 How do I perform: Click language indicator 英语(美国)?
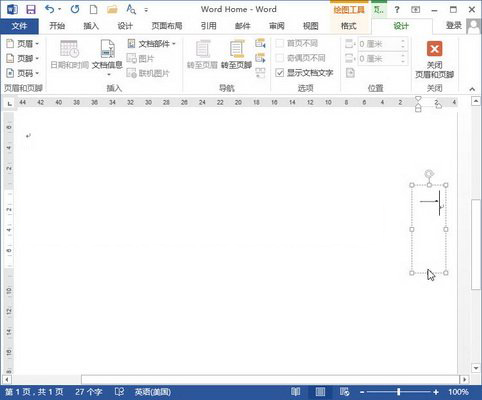point(153,392)
